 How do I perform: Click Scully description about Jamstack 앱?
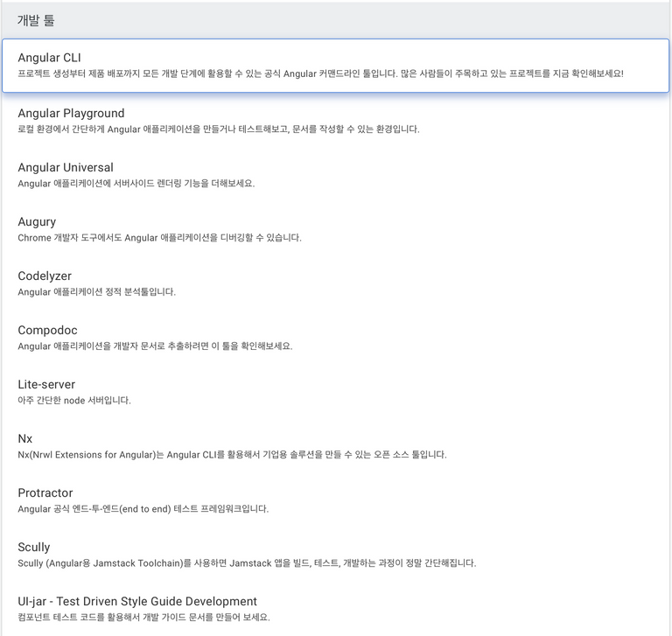click(x=247, y=563)
